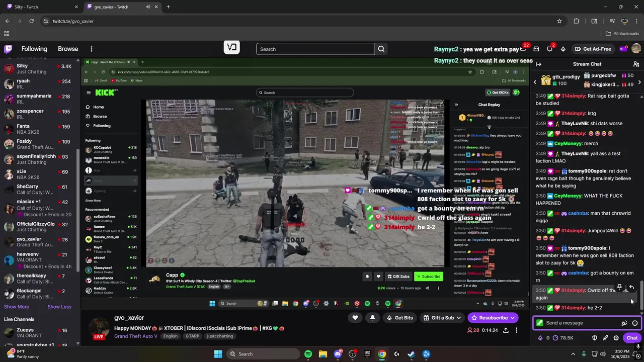Collapse the Stream Chat panel

click(538, 64)
